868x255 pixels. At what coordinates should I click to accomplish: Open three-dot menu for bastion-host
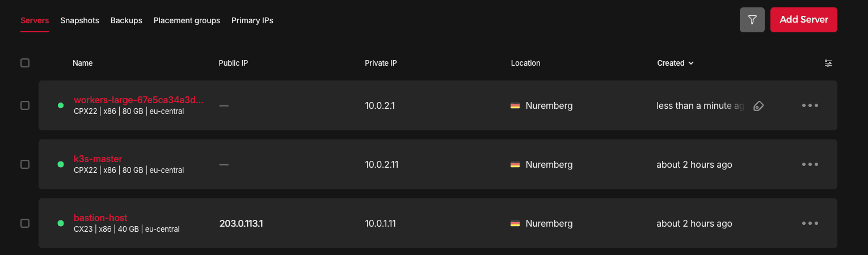810,223
